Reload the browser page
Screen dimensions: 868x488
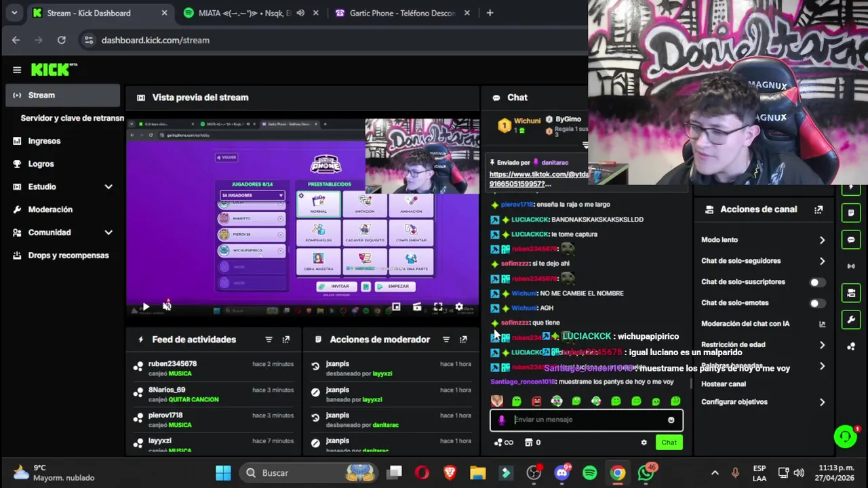pyautogui.click(x=62, y=40)
